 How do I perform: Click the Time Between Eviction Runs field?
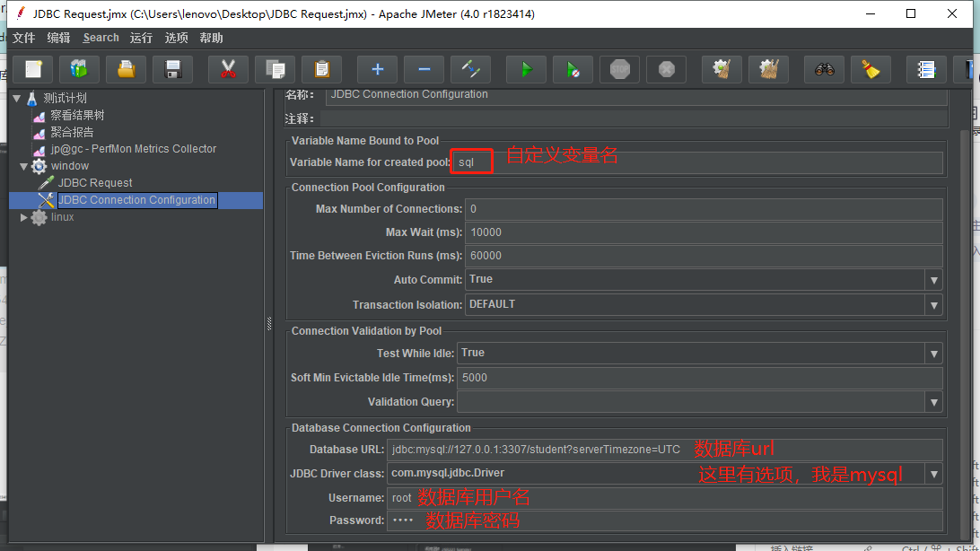coord(704,256)
